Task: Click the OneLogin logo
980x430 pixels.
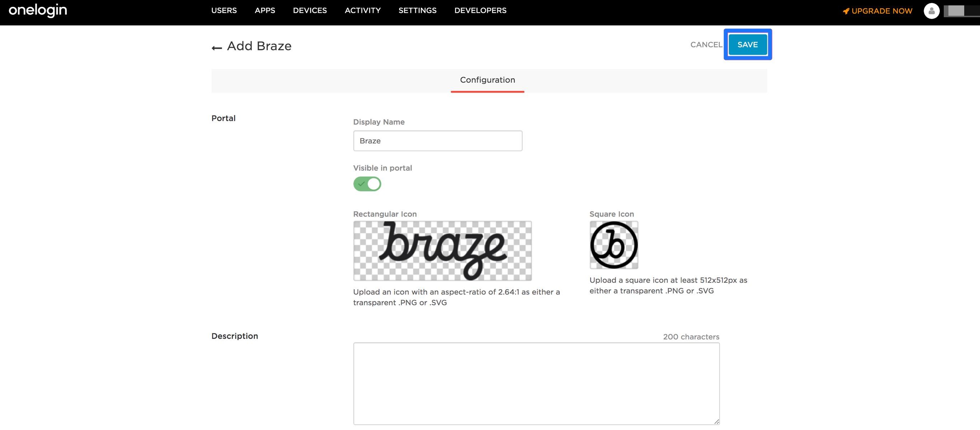Action: click(38, 10)
